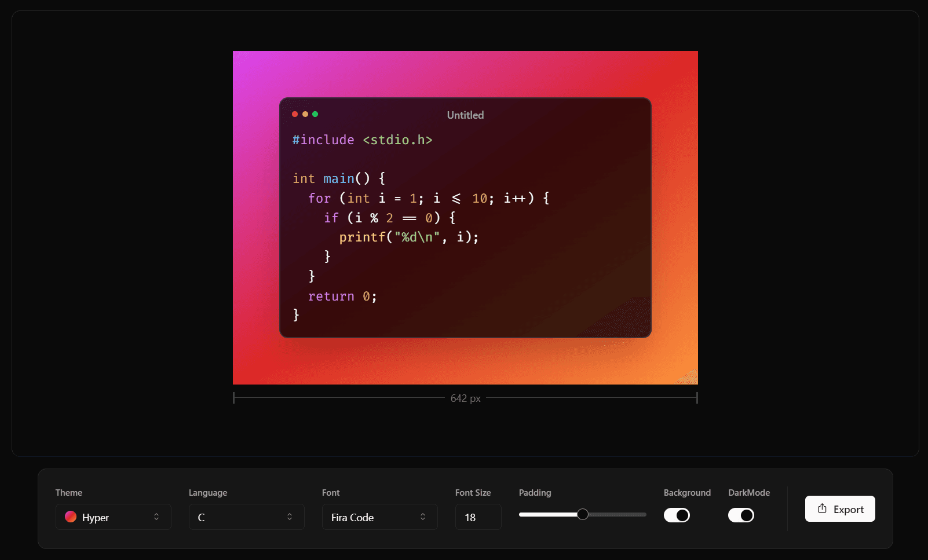Click the green traffic light dot
This screenshot has height=560, width=928.
315,114
